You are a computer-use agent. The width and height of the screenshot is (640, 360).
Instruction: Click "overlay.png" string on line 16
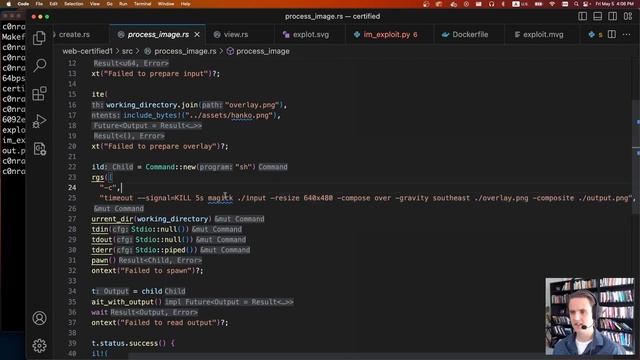[x=252, y=105]
